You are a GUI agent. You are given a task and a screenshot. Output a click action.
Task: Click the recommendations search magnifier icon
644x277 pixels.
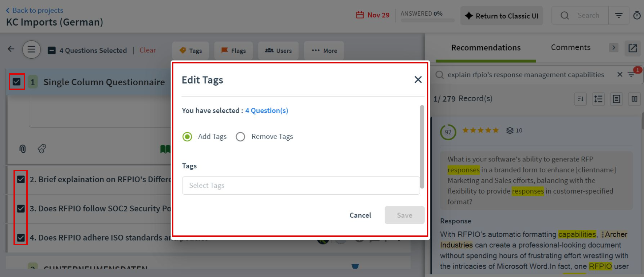click(x=440, y=75)
